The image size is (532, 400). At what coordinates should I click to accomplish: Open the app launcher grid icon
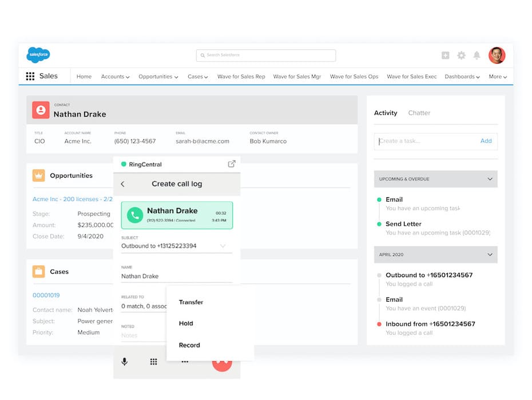30,77
